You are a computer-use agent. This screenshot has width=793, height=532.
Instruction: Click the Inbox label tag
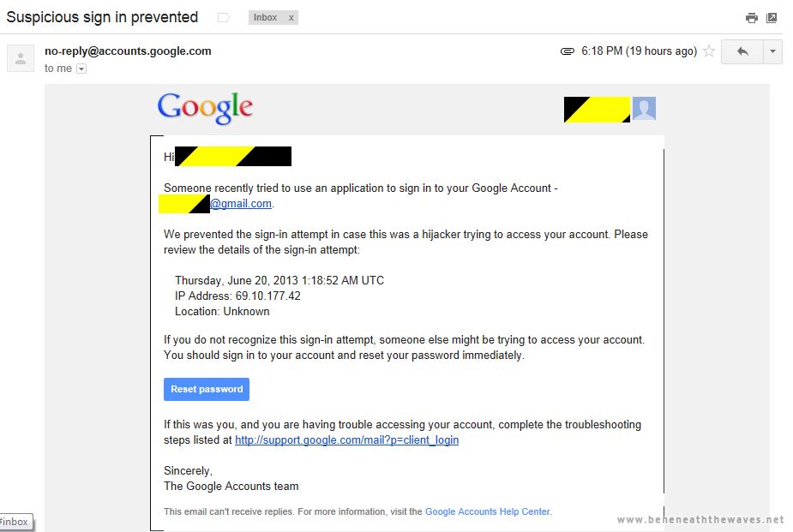click(266, 18)
